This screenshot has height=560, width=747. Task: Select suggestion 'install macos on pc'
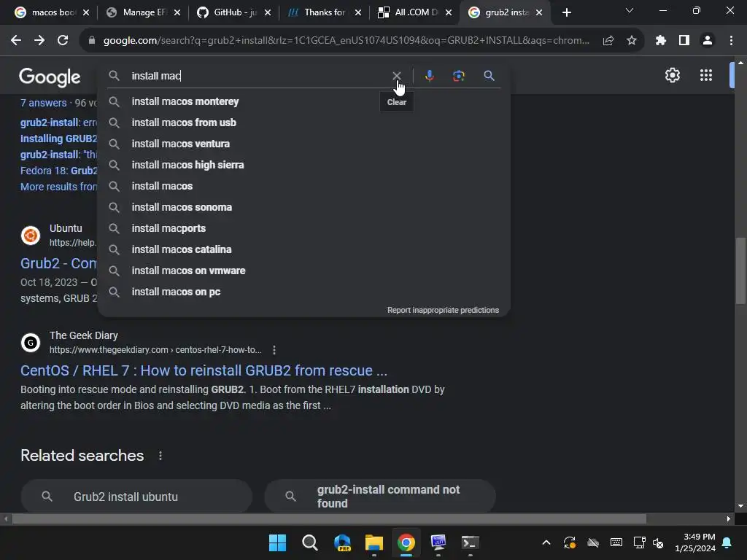(304, 292)
